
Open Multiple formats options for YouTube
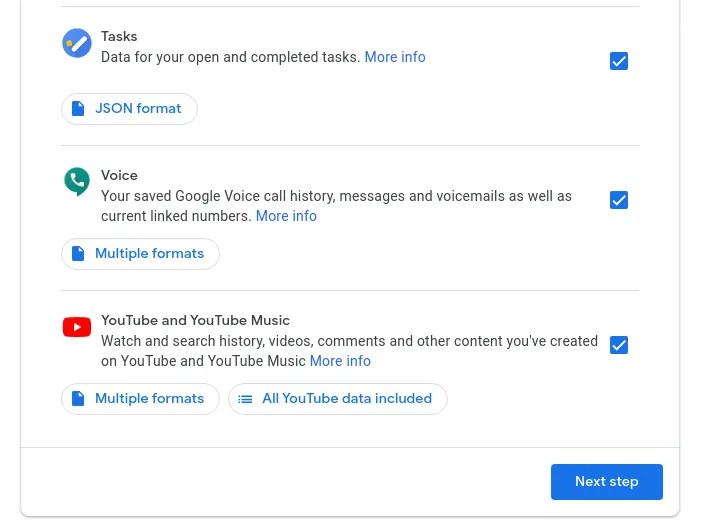[x=140, y=399]
